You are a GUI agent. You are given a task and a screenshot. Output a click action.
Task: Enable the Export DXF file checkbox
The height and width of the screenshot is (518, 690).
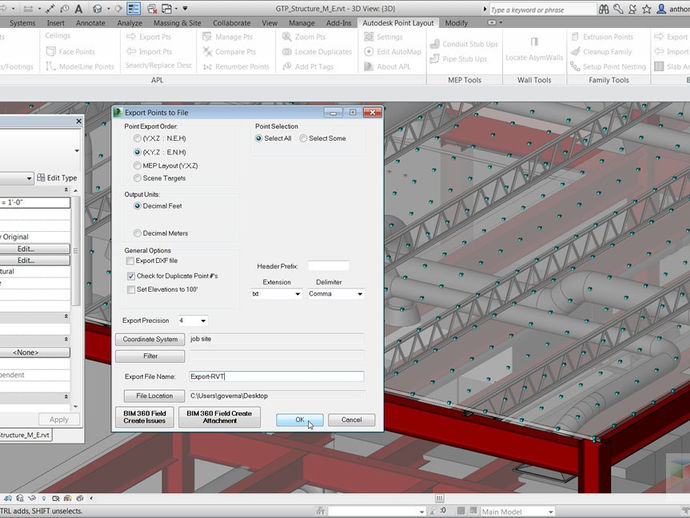tap(131, 261)
